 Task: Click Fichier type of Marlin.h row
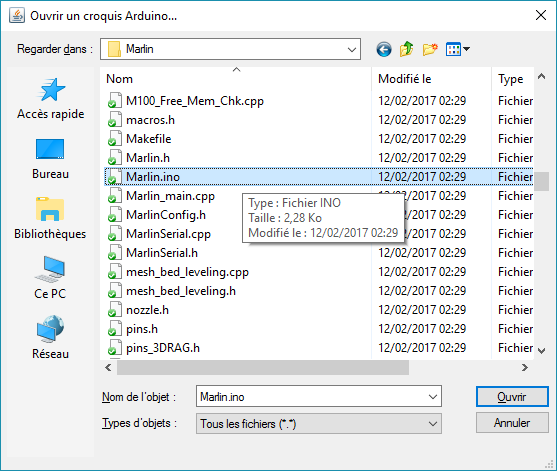click(515, 158)
